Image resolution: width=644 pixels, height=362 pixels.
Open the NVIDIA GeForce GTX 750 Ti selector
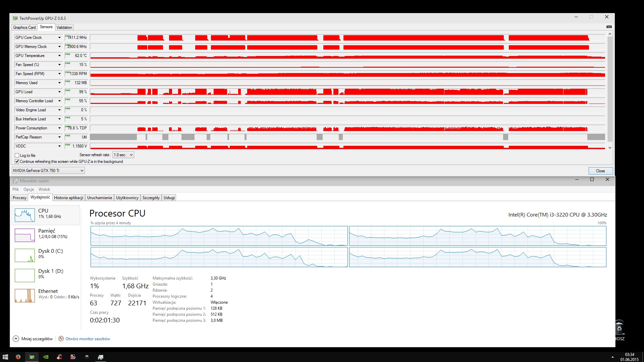[48, 171]
